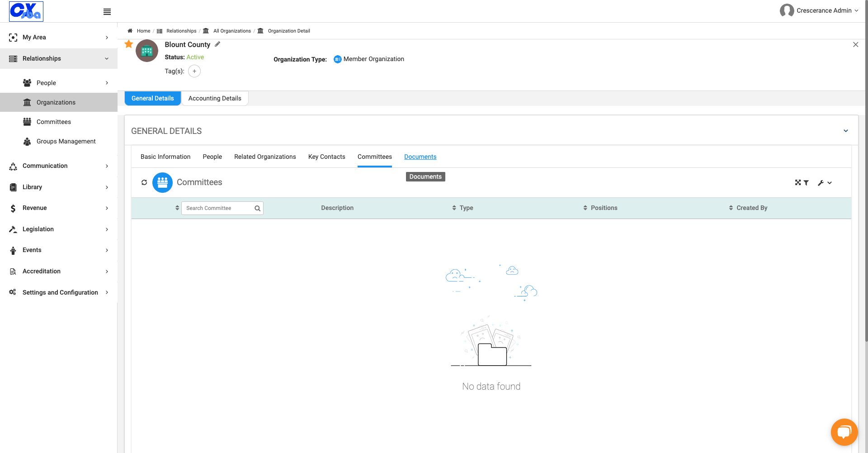Close the organization detail panel
The height and width of the screenshot is (453, 868).
(x=855, y=44)
